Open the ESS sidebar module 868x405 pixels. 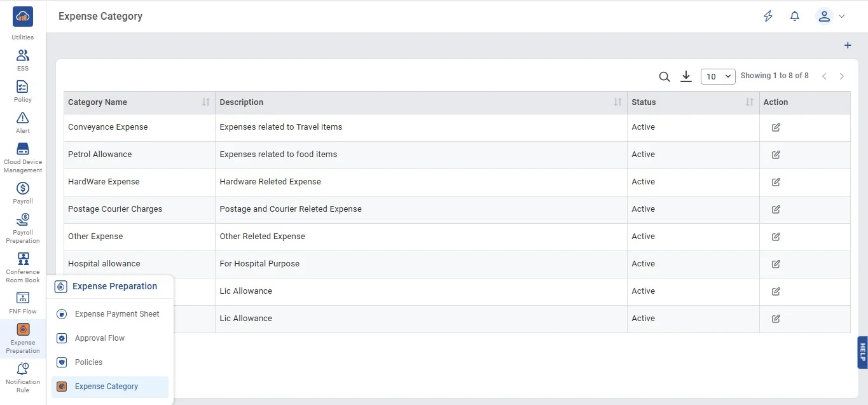22,60
